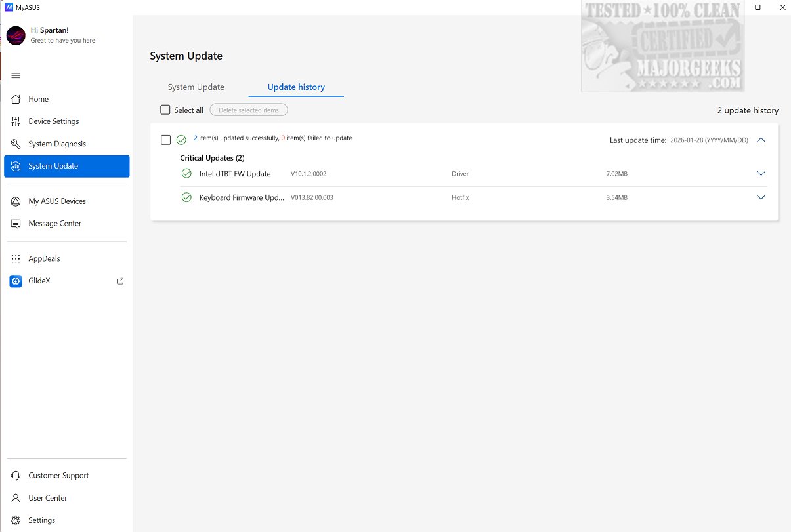Go to Customer Support
This screenshot has height=532, width=791.
[66, 476]
